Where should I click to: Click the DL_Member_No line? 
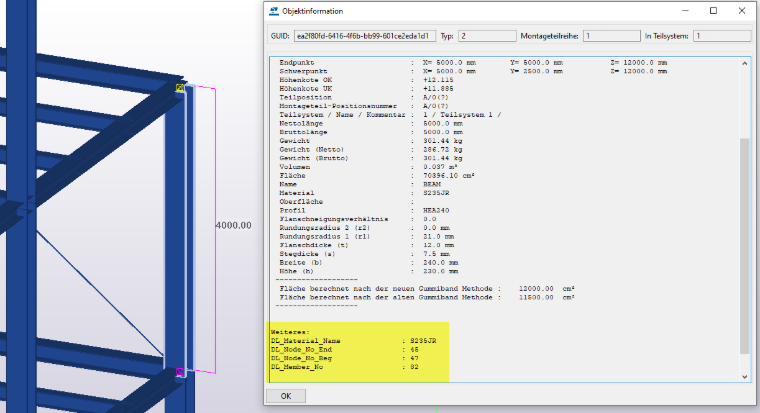coord(345,367)
